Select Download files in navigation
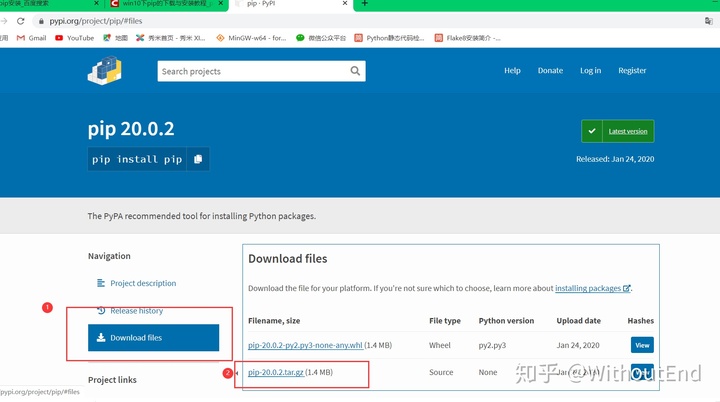 153,338
